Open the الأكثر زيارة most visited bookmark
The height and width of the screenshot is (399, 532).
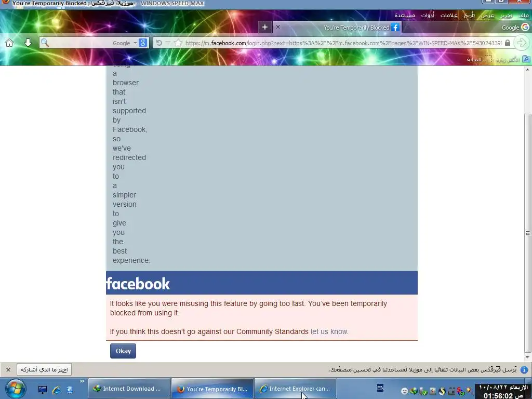pyautogui.click(x=513, y=59)
